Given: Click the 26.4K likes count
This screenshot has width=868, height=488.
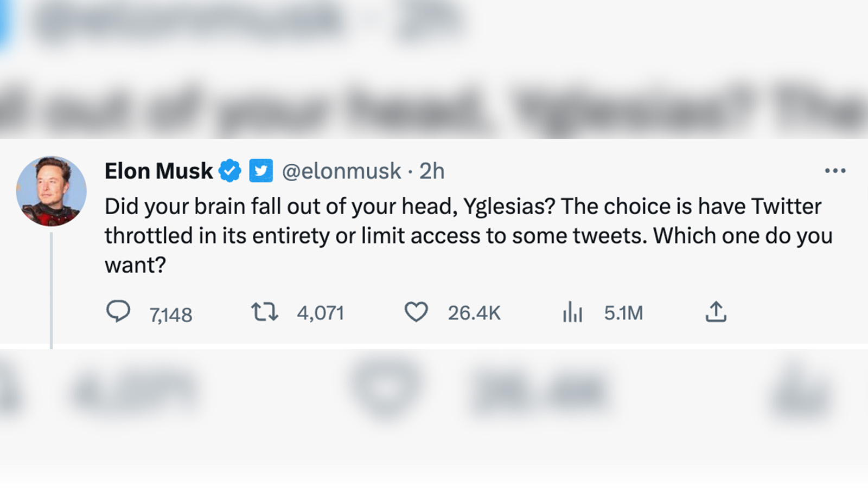Looking at the screenshot, I should pos(474,313).
